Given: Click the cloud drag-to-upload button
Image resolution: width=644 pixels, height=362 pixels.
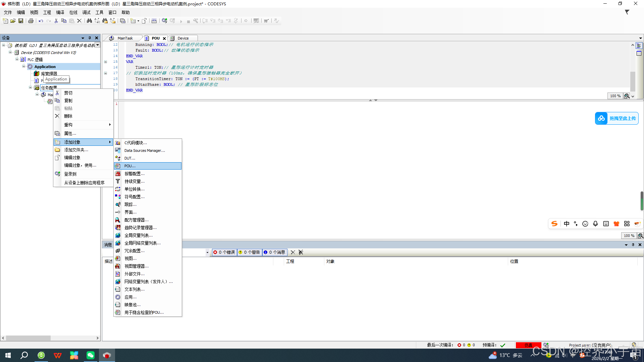Looking at the screenshot, I should 616,118.
